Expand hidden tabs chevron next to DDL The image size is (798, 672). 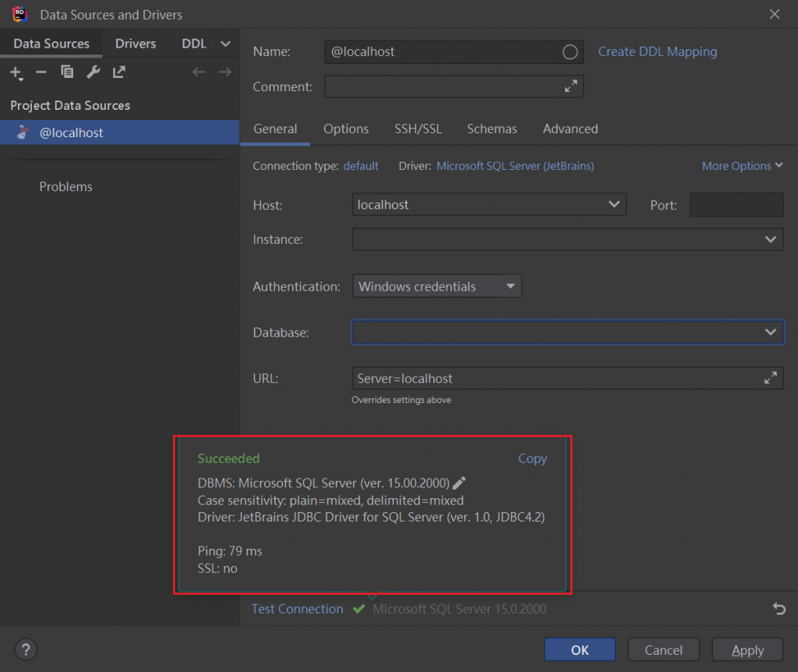click(x=225, y=44)
